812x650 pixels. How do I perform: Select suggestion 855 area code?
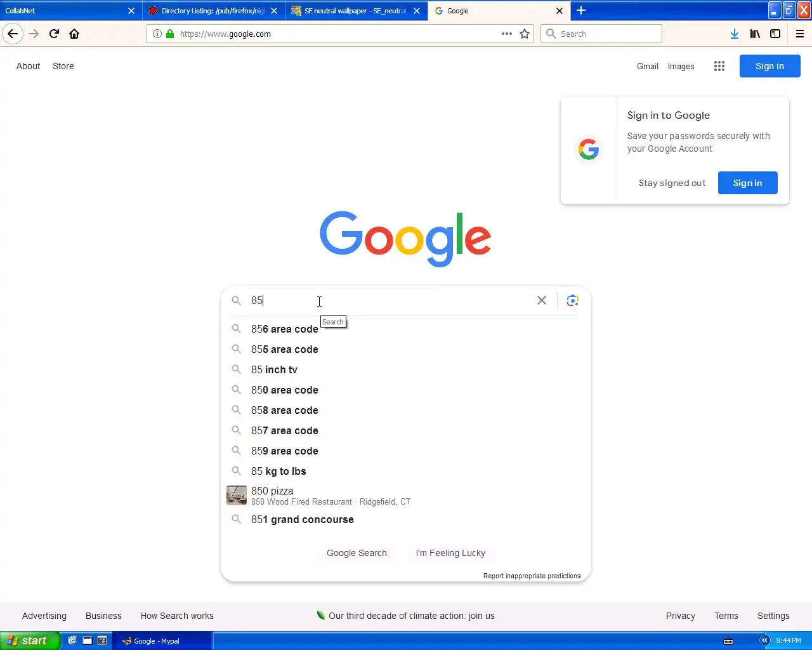tap(406, 349)
